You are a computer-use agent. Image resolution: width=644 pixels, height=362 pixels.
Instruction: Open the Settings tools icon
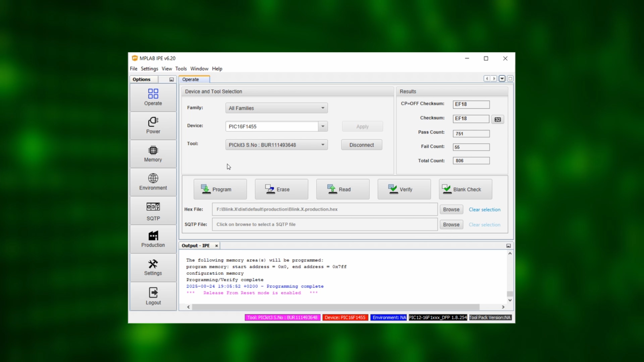[153, 267]
